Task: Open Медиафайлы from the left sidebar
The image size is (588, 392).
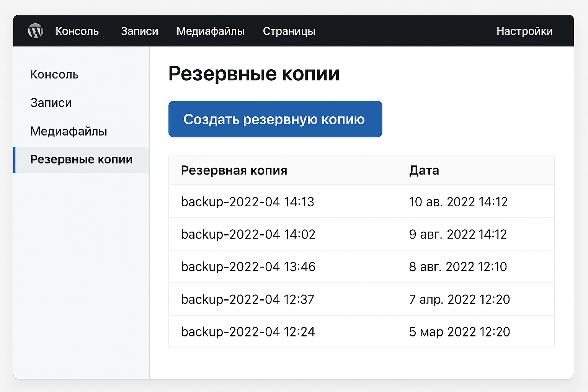Action: [69, 131]
